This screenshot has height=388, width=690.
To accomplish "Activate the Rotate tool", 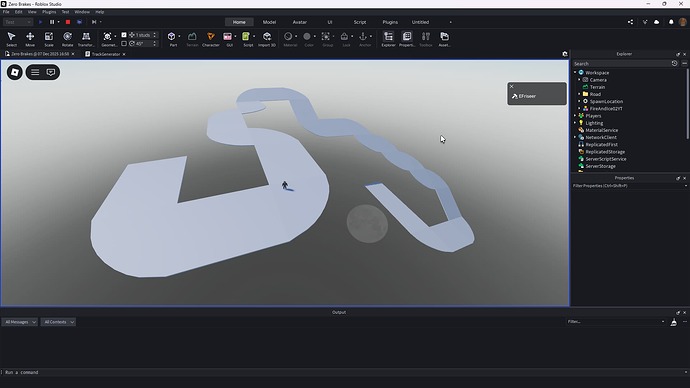I will click(x=67, y=39).
